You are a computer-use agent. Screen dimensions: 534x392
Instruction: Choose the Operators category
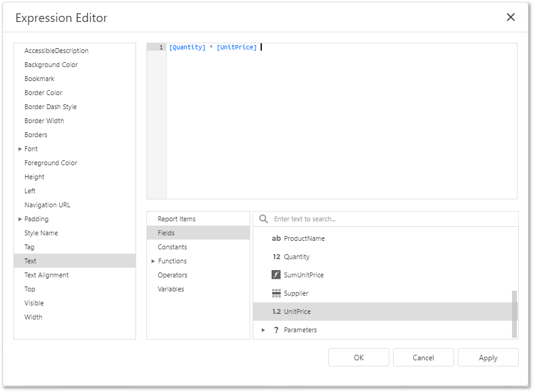[172, 275]
